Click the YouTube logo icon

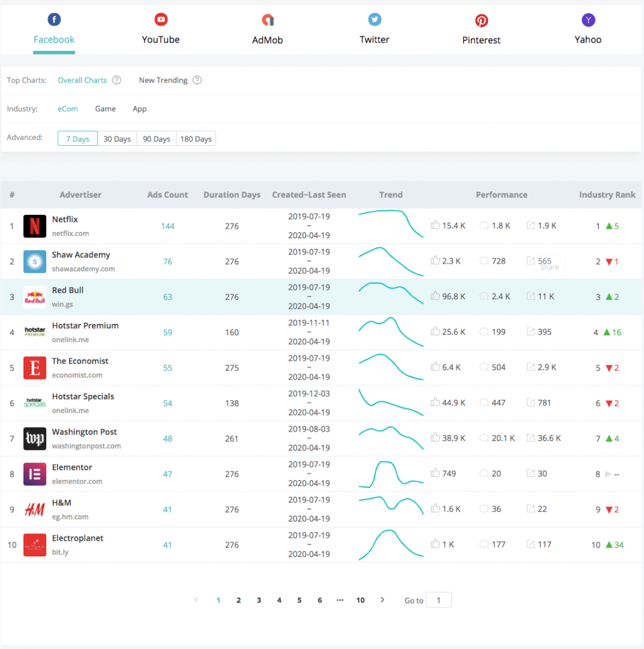click(x=160, y=20)
